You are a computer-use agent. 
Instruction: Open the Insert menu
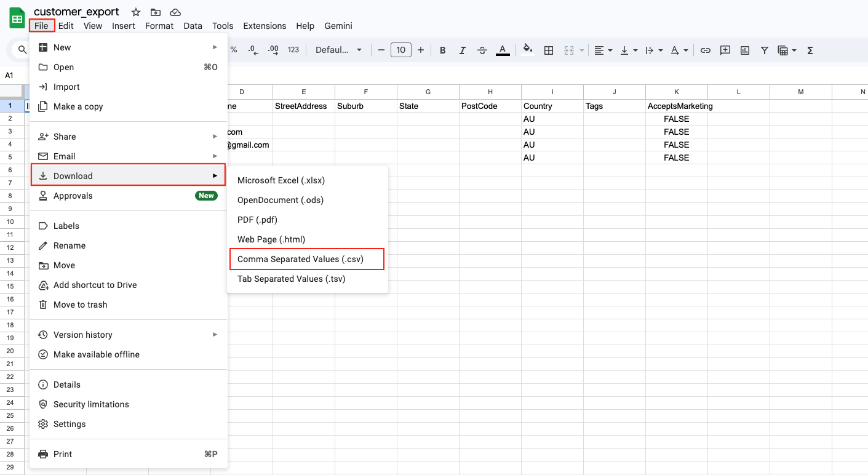(124, 26)
